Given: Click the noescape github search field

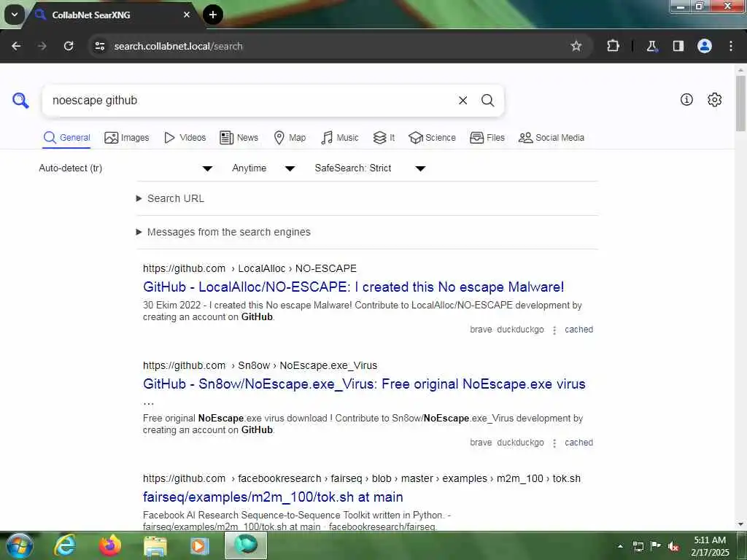Looking at the screenshot, I should pos(250,101).
